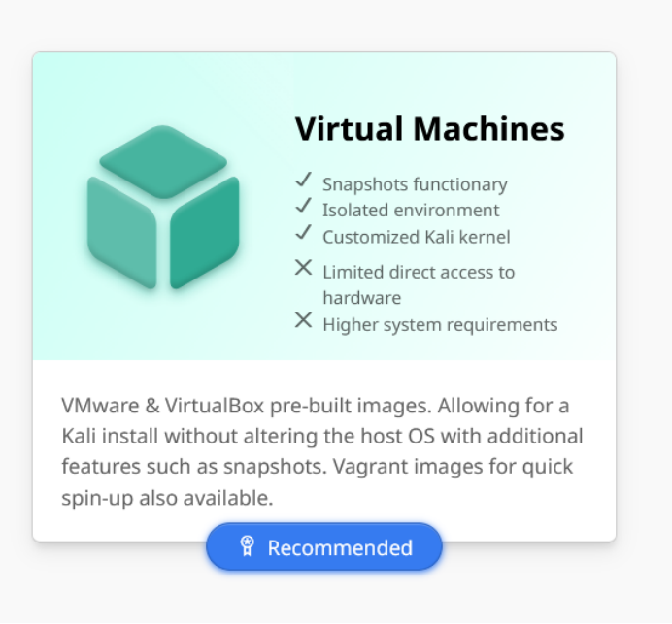This screenshot has height=624, width=672.
Task: Click the right face of the cube icon
Action: click(205, 233)
